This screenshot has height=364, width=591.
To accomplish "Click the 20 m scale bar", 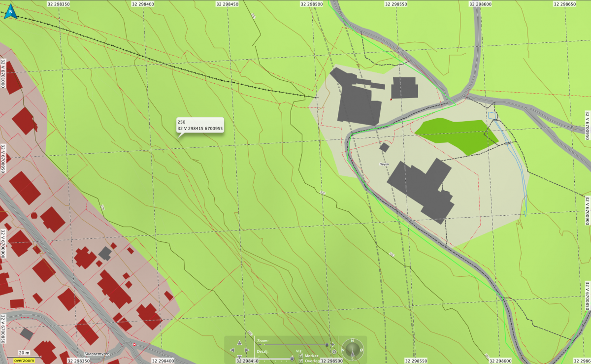I will pos(24,353).
